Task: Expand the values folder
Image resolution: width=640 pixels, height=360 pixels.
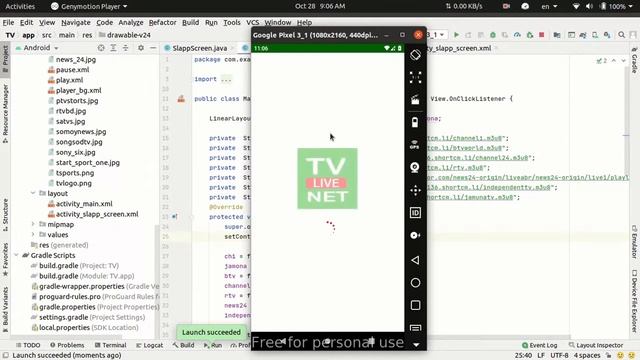Action: coord(33,234)
